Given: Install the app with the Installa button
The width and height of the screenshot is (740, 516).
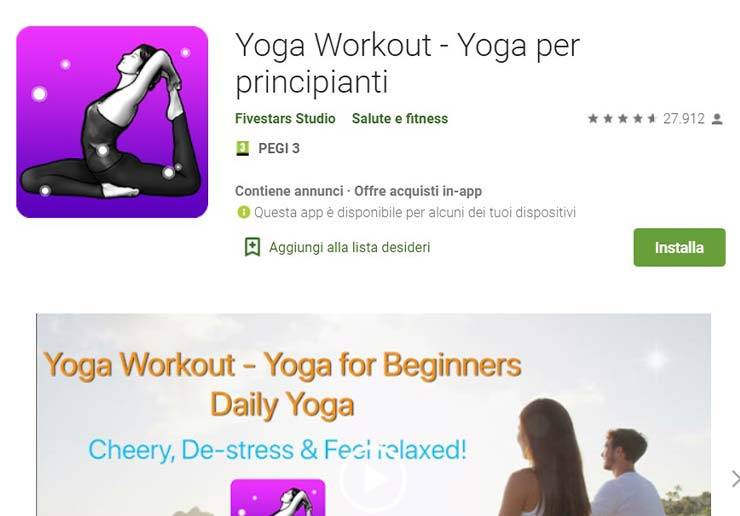Looking at the screenshot, I should coord(679,247).
